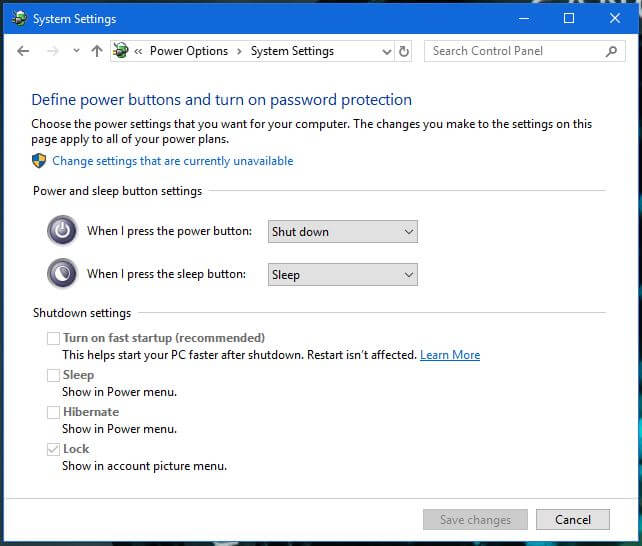The image size is (642, 546).
Task: Click the Save changes button
Action: [475, 520]
